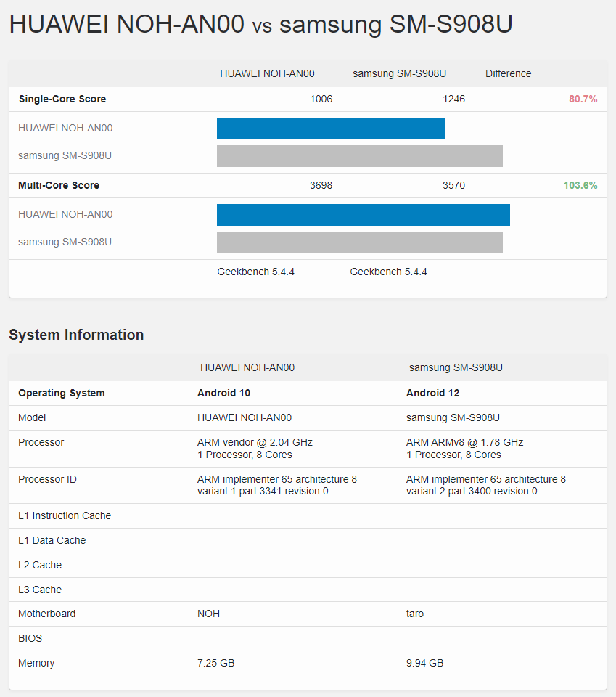The image size is (616, 697).
Task: Click the taro motherboard value
Action: [x=415, y=614]
